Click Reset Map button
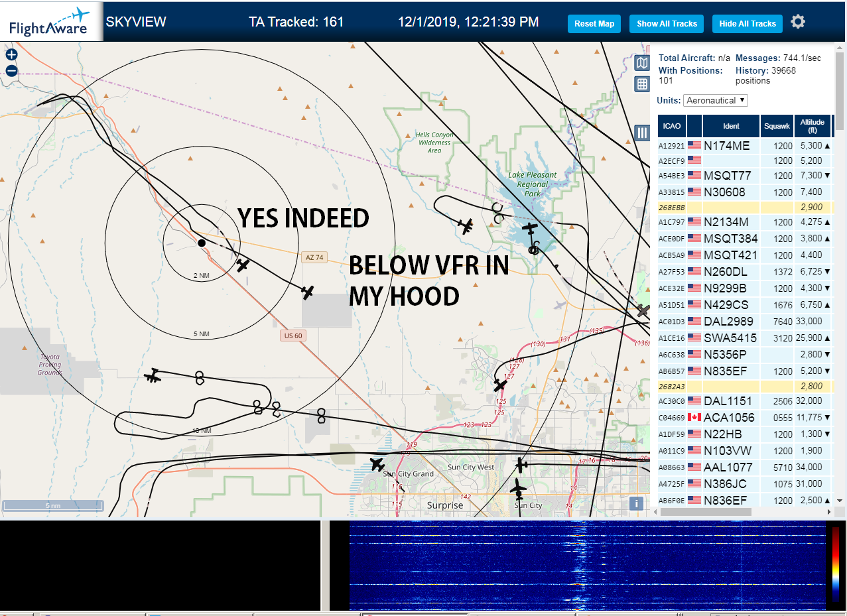This screenshot has height=616, width=847. click(x=594, y=24)
